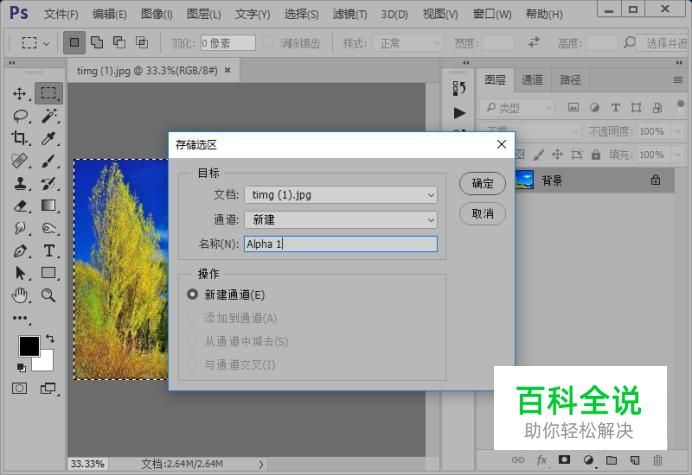Select the Magic Wand tool
This screenshot has width=692, height=475.
tap(49, 116)
